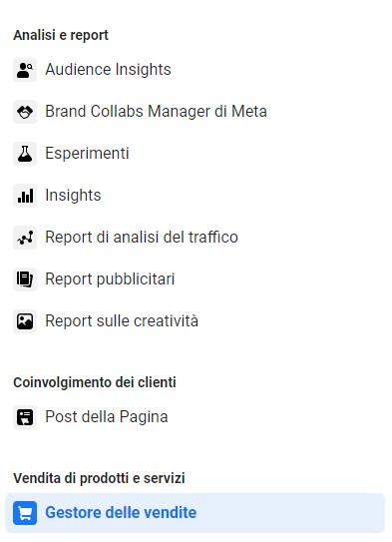392x542 pixels.
Task: Choose the Post della Pagina entry
Action: click(x=107, y=417)
